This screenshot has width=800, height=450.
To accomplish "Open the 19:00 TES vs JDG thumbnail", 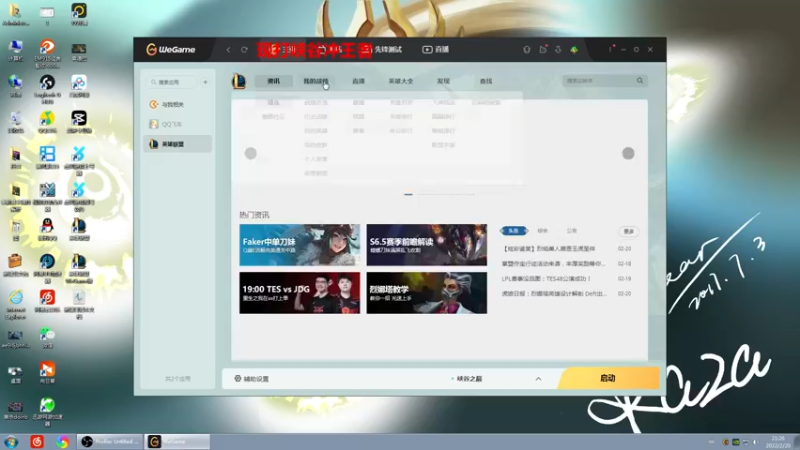I will [x=299, y=293].
